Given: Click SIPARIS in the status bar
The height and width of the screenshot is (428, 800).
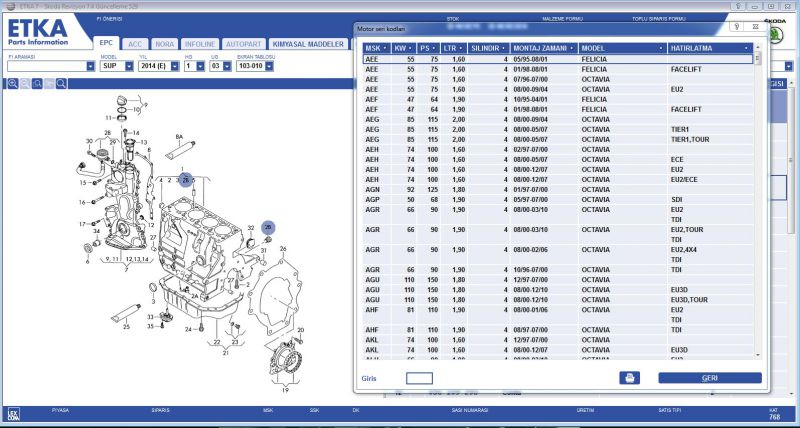Looking at the screenshot, I should pos(160,410).
